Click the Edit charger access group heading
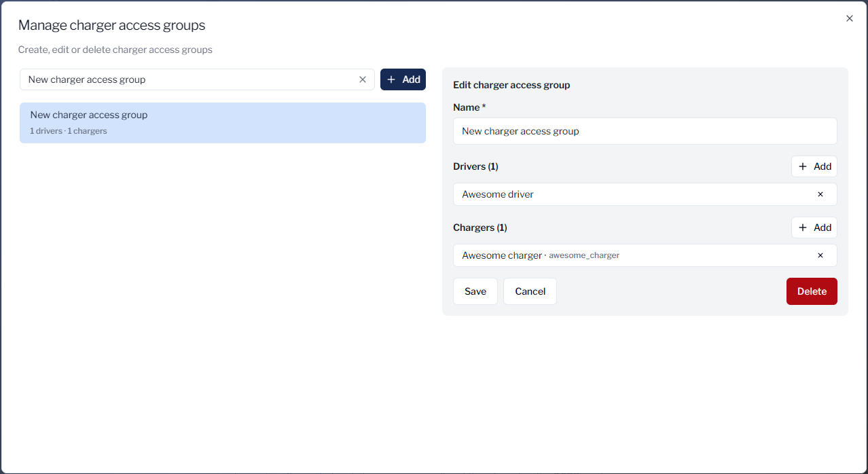The image size is (868, 474). (511, 85)
